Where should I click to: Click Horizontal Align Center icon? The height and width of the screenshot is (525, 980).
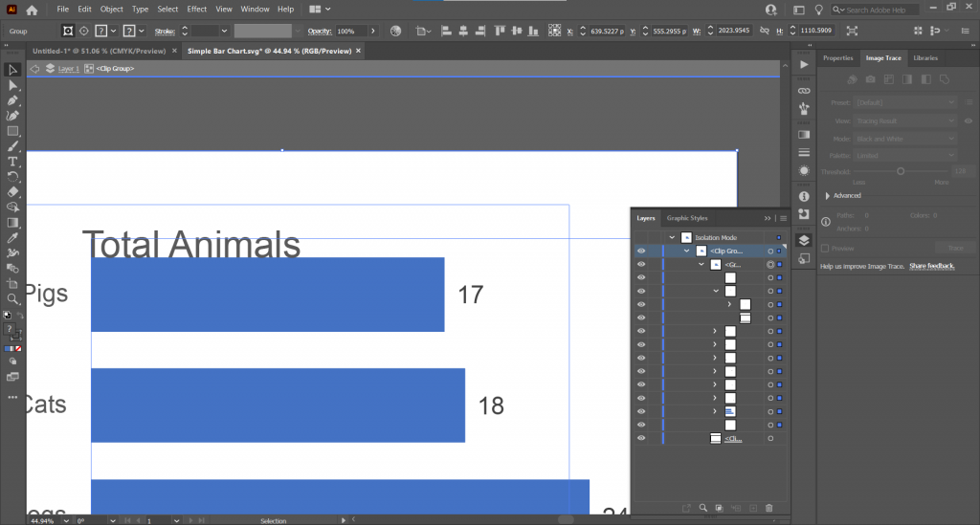pos(463,31)
